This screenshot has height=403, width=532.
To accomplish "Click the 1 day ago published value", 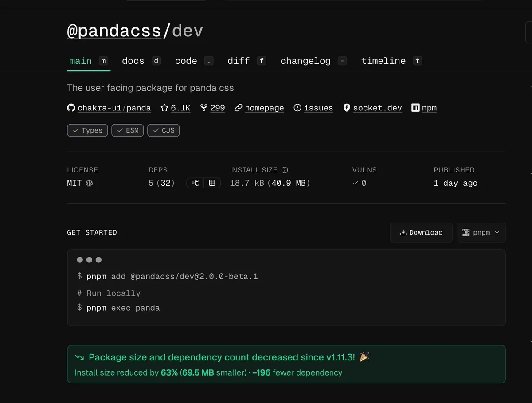I will tap(456, 183).
